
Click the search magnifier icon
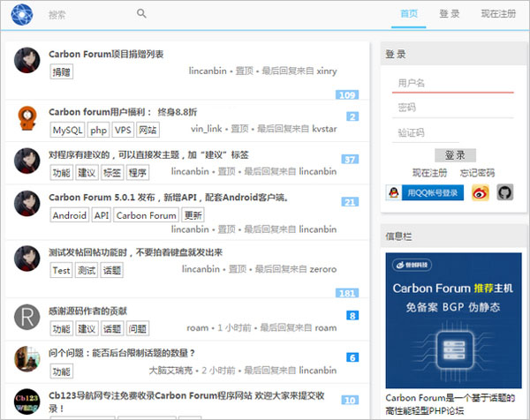[x=141, y=13]
